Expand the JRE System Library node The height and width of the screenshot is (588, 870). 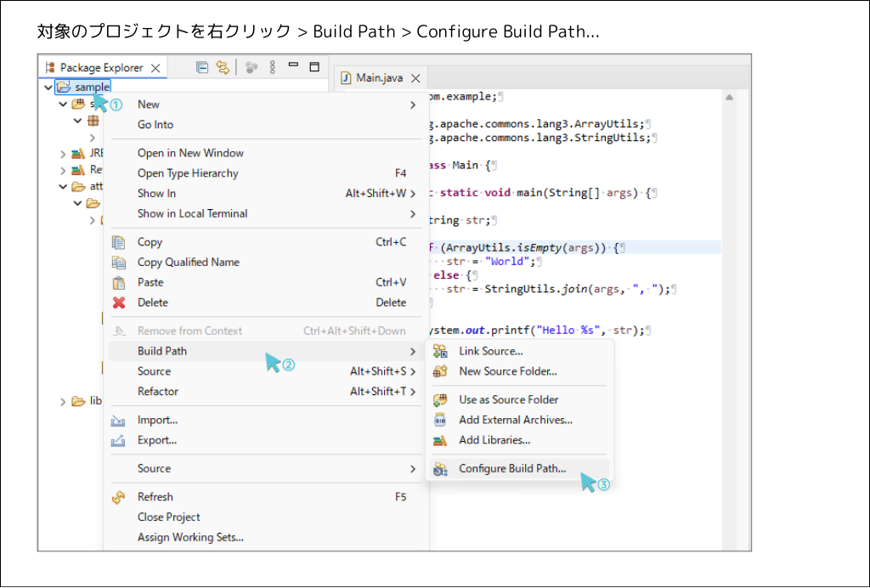click(63, 154)
